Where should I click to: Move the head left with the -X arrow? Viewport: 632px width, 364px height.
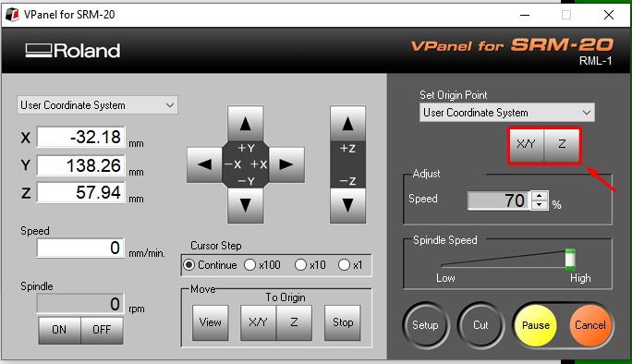pos(204,164)
